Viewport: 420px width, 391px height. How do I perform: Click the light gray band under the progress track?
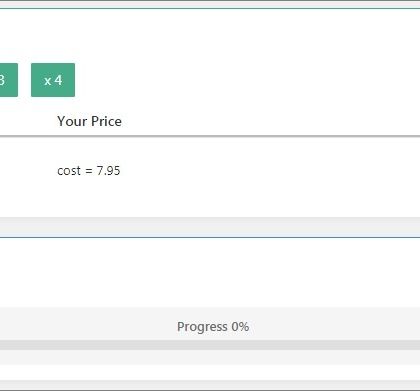[x=210, y=357]
